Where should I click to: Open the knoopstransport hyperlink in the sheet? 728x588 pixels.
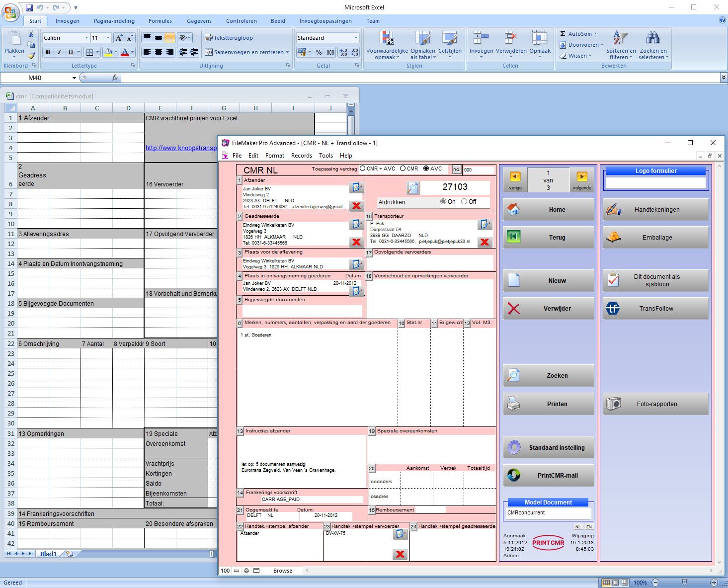click(181, 148)
